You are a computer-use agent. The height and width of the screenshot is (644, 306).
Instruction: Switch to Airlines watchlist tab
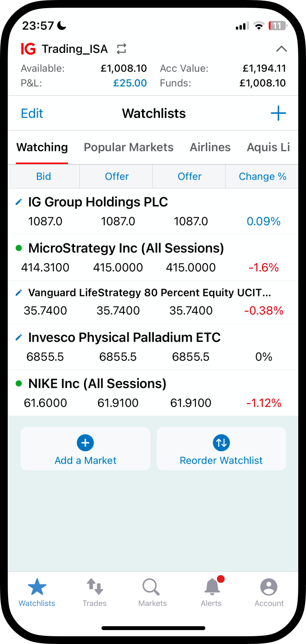pyautogui.click(x=210, y=147)
